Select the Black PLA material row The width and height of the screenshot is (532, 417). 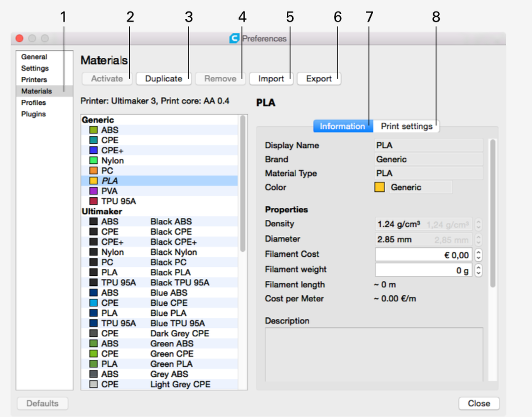pyautogui.click(x=160, y=272)
